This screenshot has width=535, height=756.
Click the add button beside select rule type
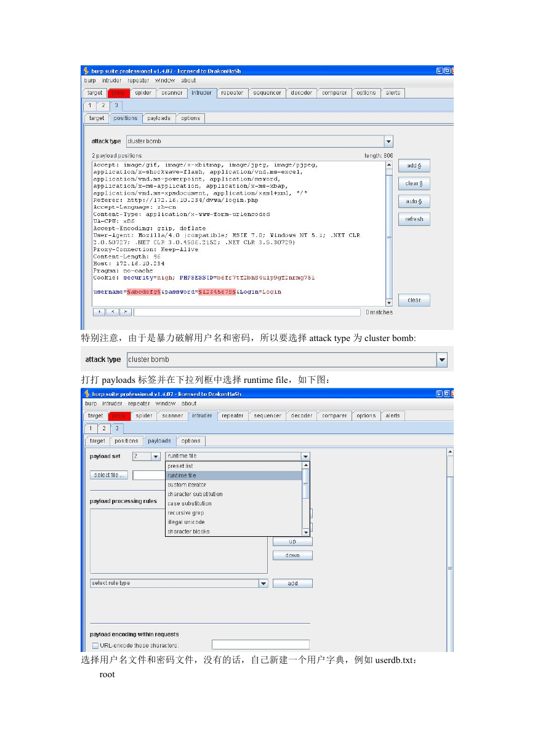292,584
